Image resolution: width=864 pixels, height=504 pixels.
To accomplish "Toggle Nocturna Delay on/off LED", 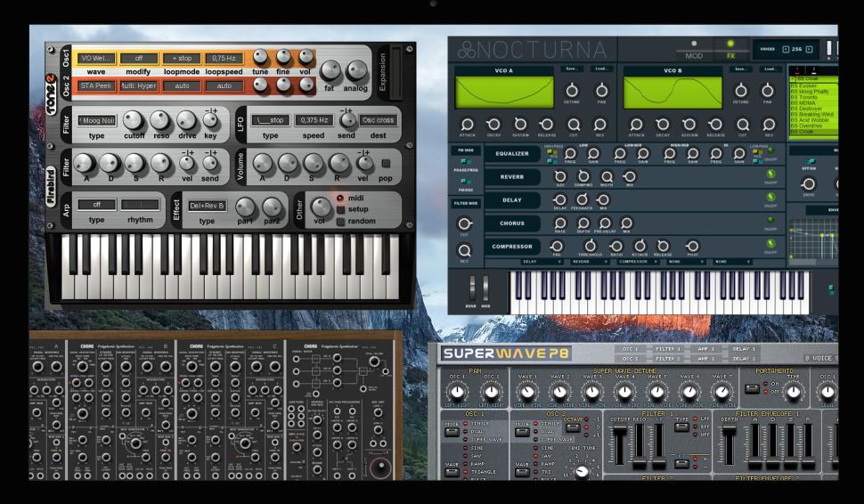I will pyautogui.click(x=770, y=197).
